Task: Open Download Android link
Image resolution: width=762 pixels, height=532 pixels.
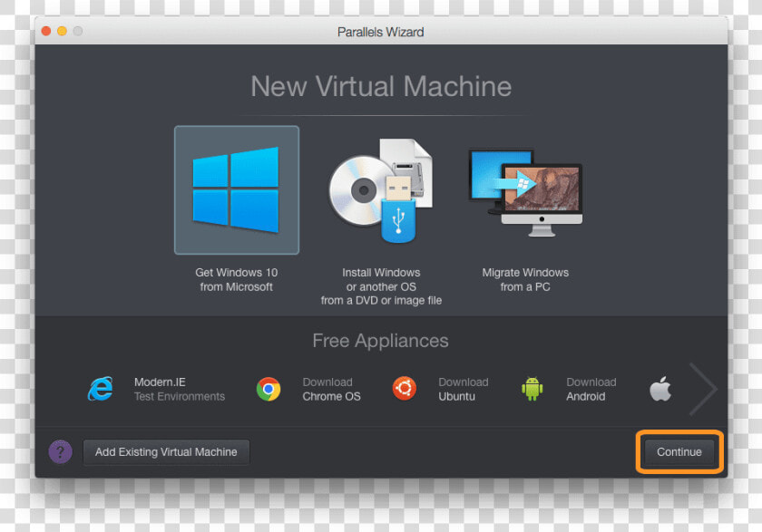Action: (x=591, y=390)
